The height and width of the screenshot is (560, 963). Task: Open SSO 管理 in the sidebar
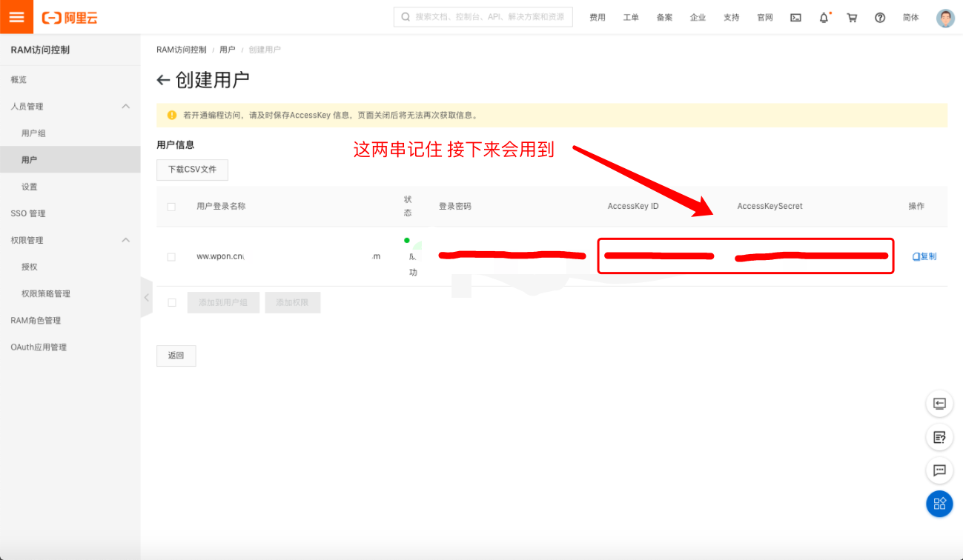pos(28,213)
